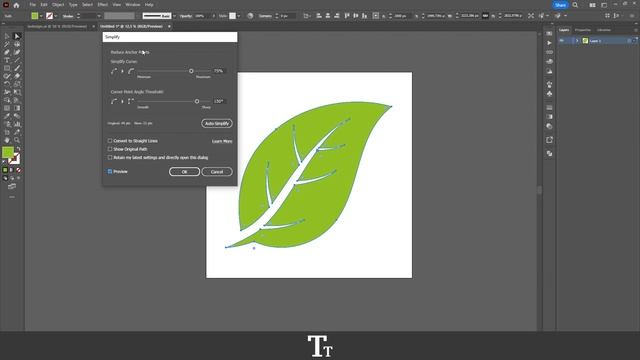640x360 pixels.
Task: Click the Auto-Simplify button
Action: coord(217,123)
